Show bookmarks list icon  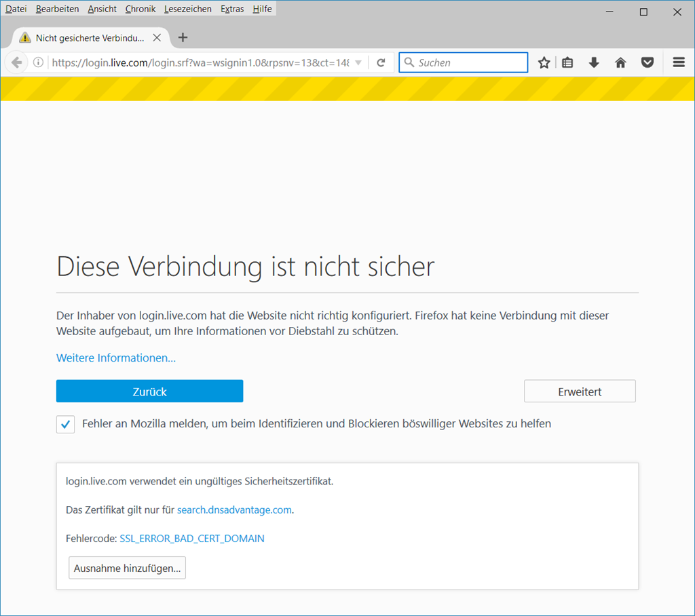pos(567,62)
